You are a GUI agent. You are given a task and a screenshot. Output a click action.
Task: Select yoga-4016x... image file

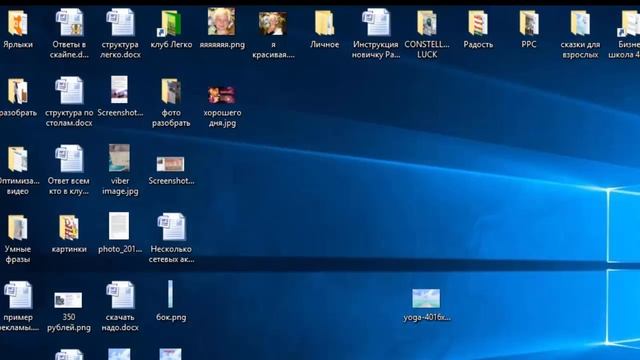coord(426,298)
